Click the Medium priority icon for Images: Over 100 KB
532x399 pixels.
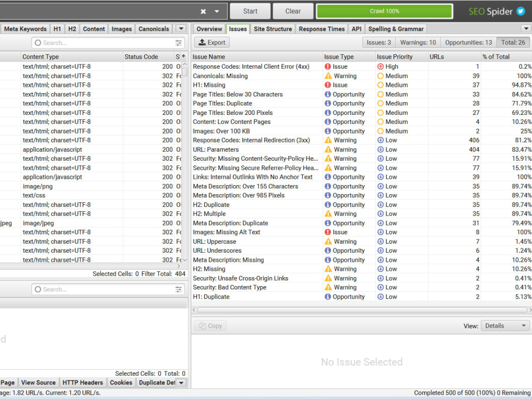point(380,131)
